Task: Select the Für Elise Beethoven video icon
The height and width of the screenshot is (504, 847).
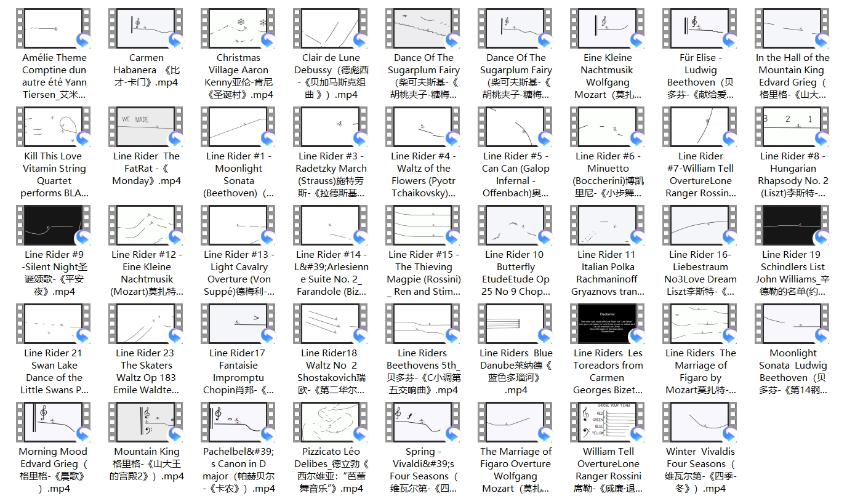Action: coord(700,28)
